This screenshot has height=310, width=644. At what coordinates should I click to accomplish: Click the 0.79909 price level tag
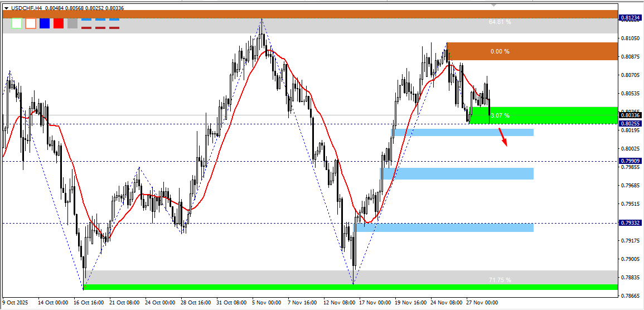tap(630, 161)
